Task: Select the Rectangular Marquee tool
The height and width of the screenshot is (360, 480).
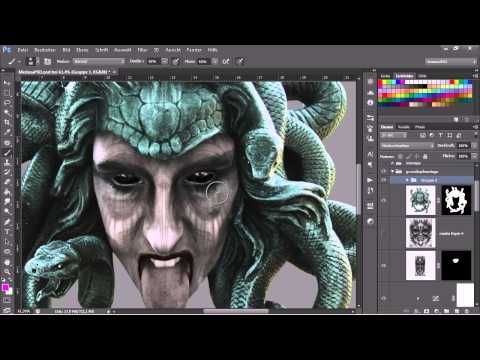Action: (7, 93)
